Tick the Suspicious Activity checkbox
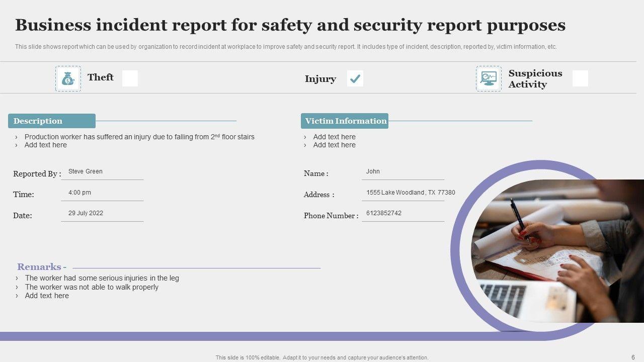The width and height of the screenshot is (644, 362). click(580, 78)
